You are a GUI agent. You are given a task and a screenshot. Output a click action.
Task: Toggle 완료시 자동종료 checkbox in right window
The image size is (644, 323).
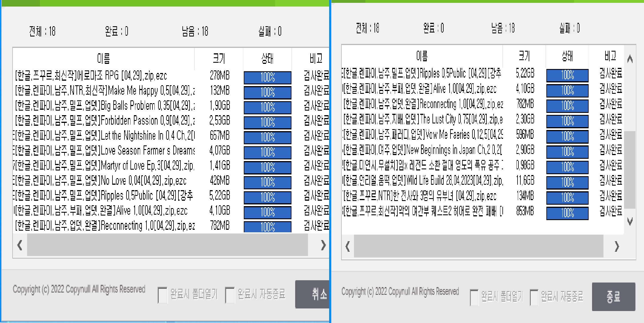[534, 297]
